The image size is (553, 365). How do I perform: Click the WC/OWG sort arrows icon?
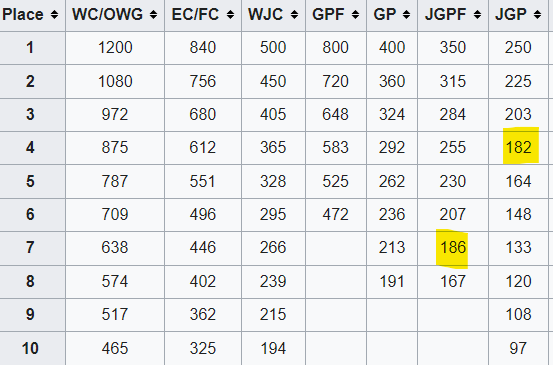coord(153,14)
